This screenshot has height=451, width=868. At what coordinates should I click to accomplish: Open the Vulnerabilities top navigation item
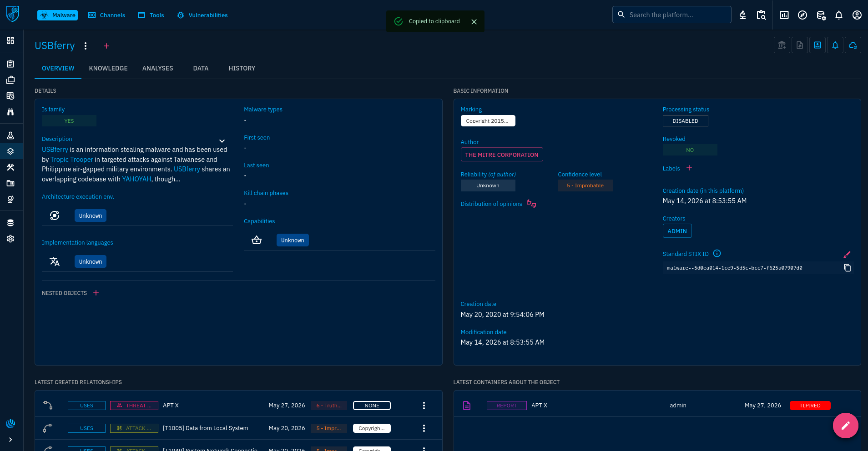tap(202, 15)
